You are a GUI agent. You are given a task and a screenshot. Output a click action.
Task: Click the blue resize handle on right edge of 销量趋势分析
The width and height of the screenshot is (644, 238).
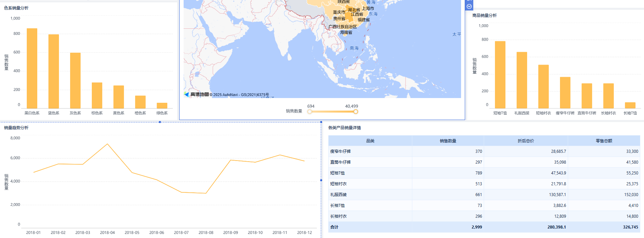click(321, 180)
